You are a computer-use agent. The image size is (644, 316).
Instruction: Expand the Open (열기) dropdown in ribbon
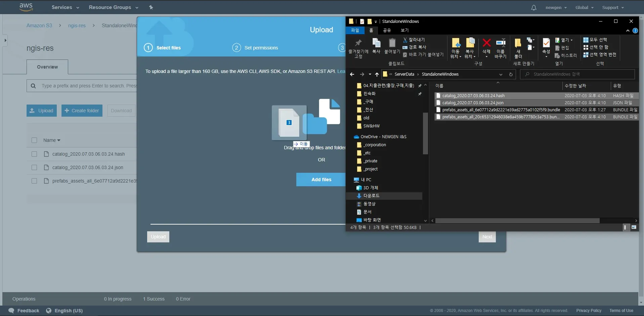564,40
